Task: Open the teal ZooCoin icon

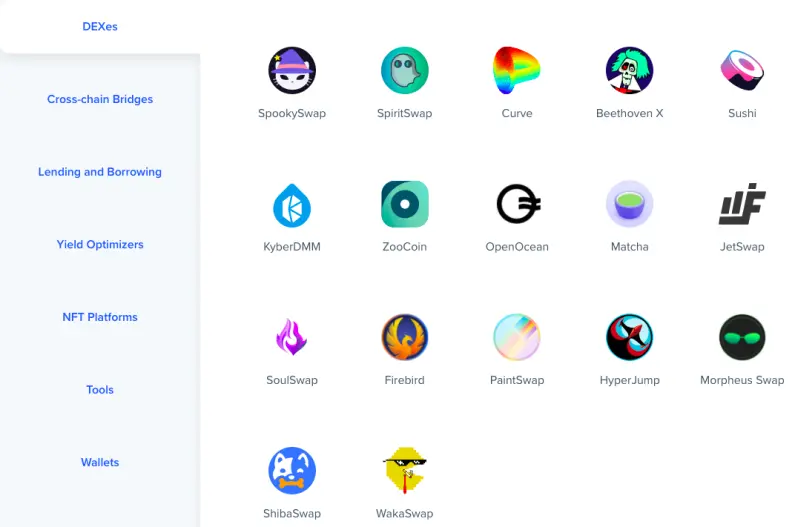Action: coord(405,204)
